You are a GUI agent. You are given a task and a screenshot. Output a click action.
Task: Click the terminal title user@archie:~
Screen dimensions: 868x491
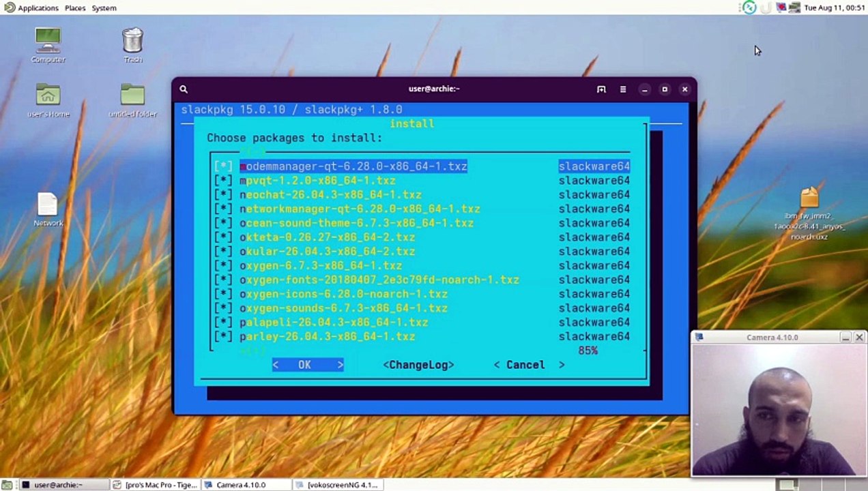pyautogui.click(x=434, y=89)
